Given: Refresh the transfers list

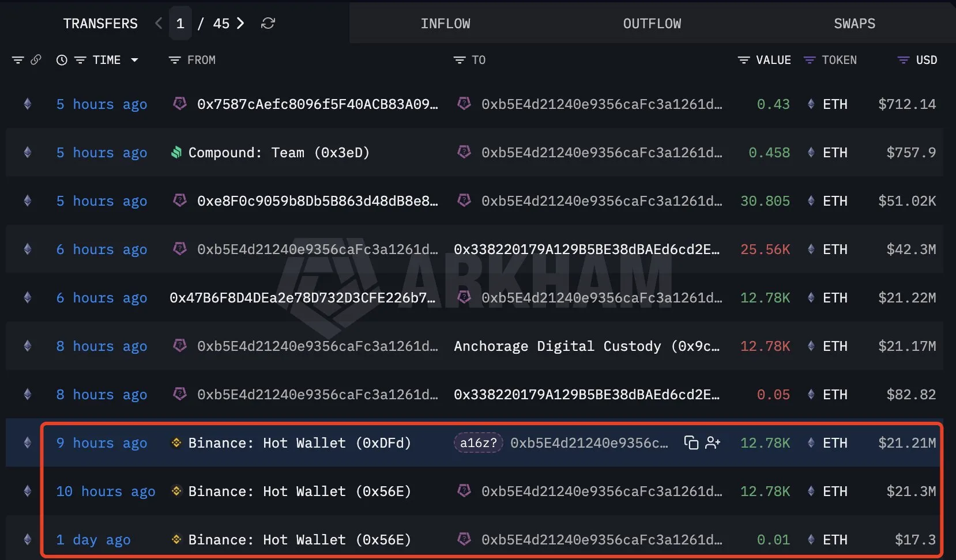Looking at the screenshot, I should click(x=268, y=24).
